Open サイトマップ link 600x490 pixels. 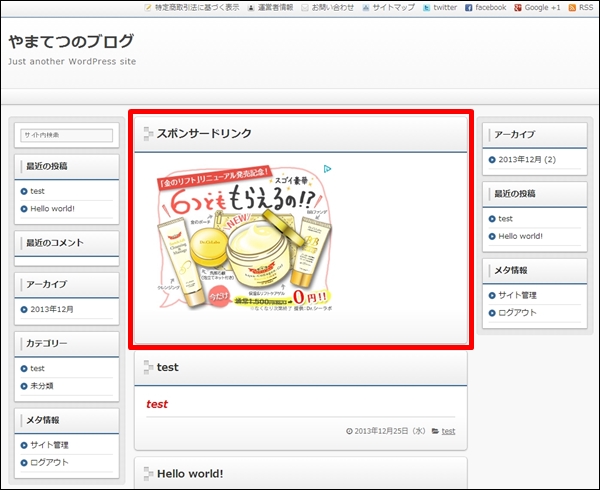click(x=394, y=8)
